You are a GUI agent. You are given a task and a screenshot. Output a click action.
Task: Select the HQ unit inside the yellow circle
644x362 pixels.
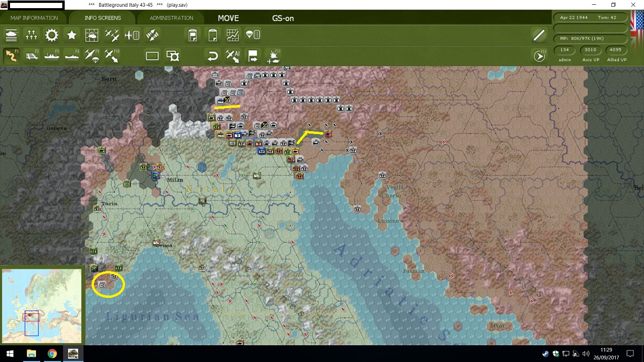102,284
